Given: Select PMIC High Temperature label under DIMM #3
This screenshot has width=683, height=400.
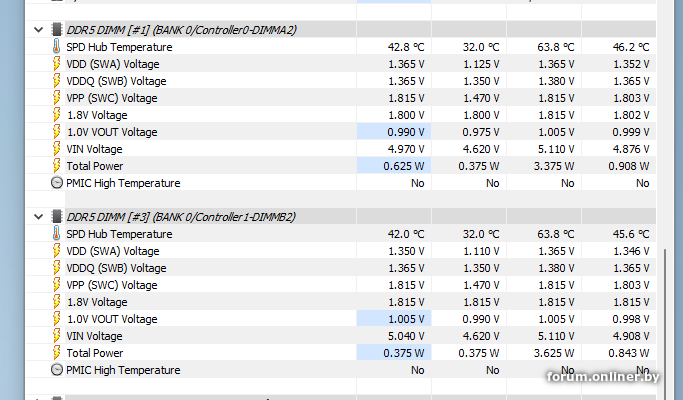Looking at the screenshot, I should point(123,370).
